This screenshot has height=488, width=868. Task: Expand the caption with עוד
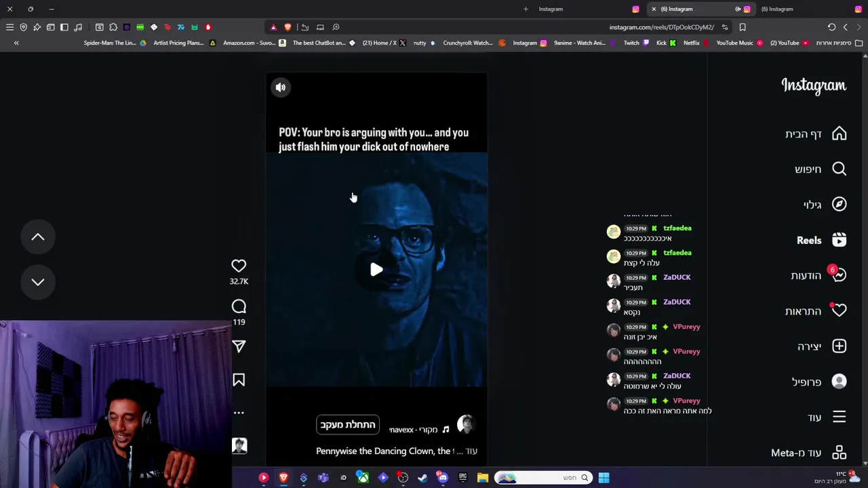[472, 451]
